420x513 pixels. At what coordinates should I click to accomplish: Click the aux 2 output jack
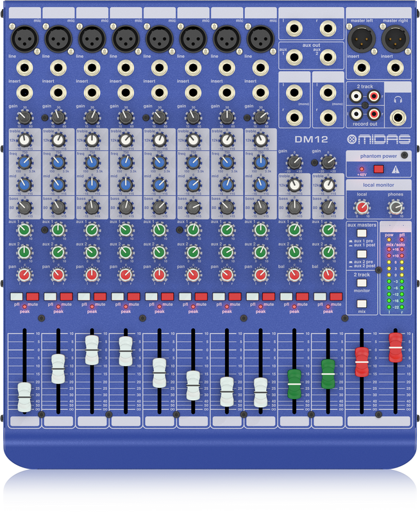[328, 57]
